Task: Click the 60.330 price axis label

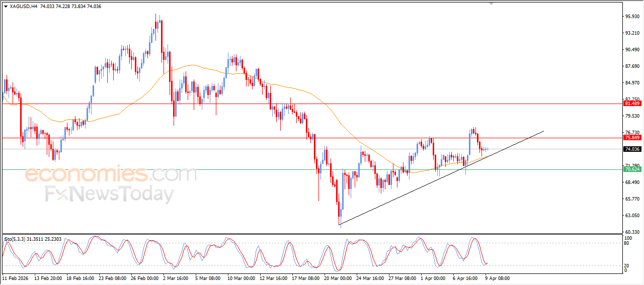Action: coord(632,232)
